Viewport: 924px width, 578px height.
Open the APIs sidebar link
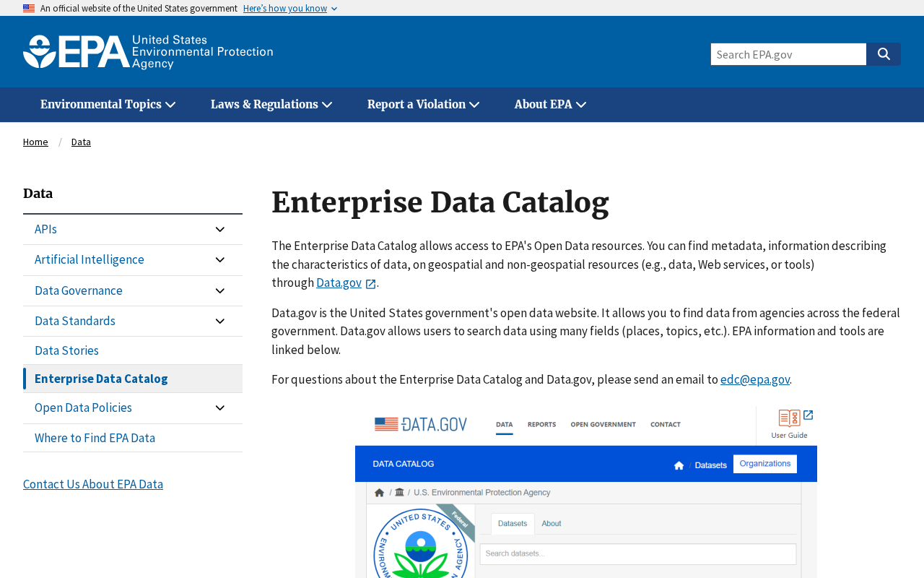click(x=45, y=229)
